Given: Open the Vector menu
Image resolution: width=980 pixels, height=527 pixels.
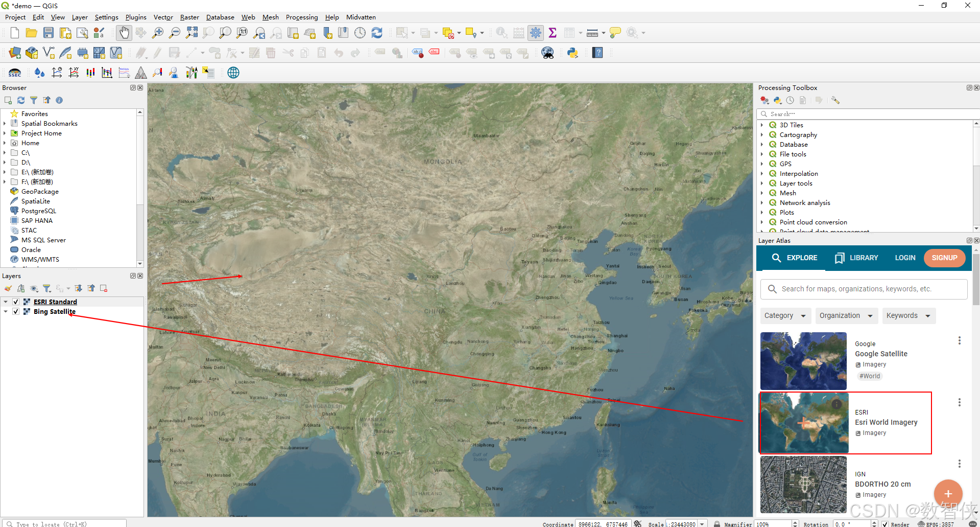Looking at the screenshot, I should click(x=163, y=17).
